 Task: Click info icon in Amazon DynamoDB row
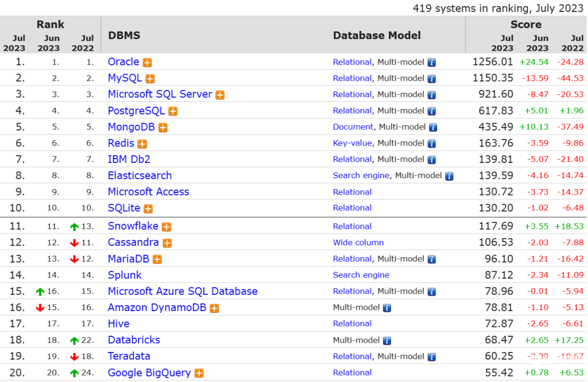click(387, 308)
